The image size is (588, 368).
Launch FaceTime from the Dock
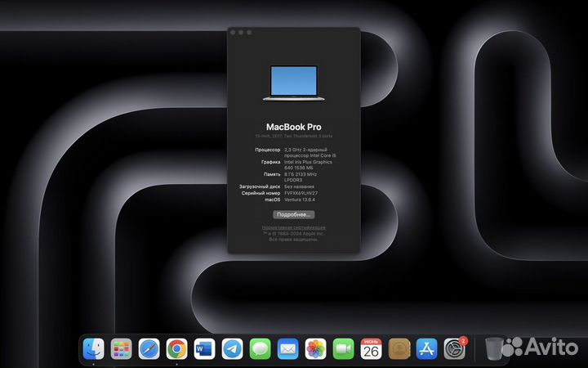[343, 349]
